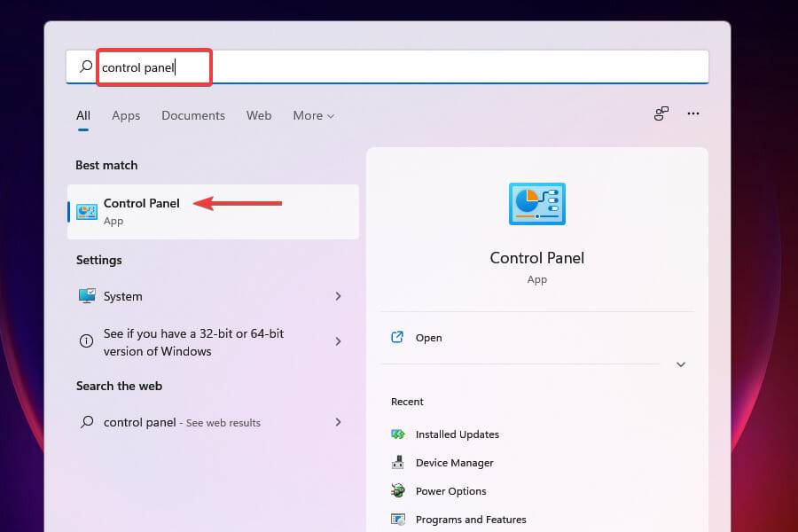Open control panel web results entry
Screen dimensions: 798x532
(x=213, y=423)
